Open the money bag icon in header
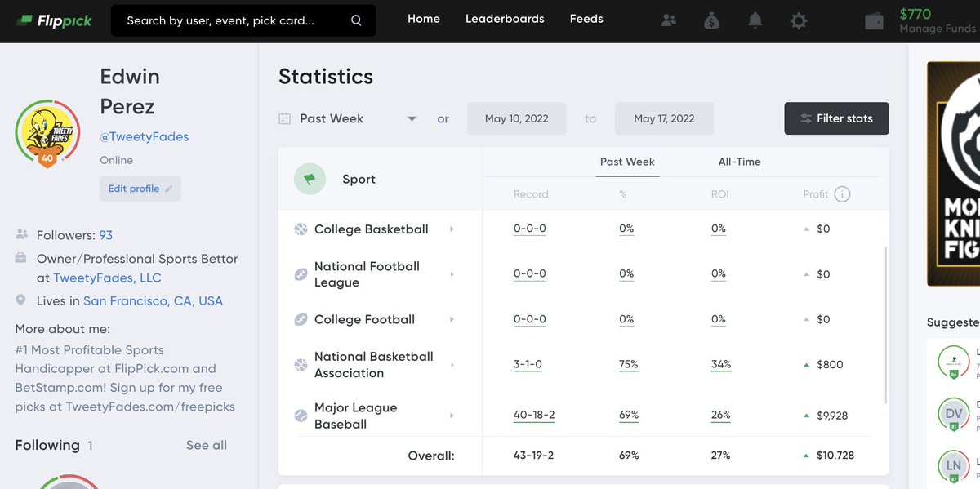 pos(711,20)
